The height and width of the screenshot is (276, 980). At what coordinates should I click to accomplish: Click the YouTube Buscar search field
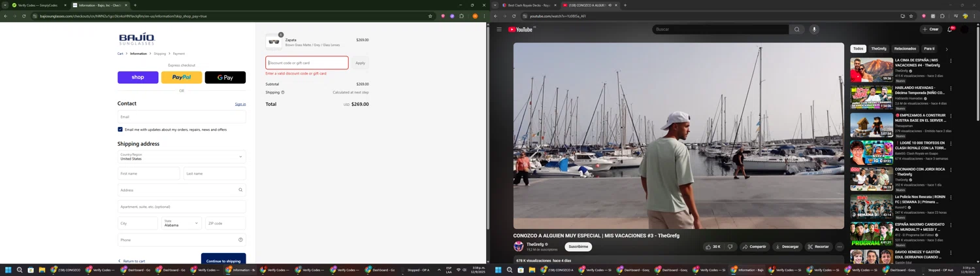(721, 29)
